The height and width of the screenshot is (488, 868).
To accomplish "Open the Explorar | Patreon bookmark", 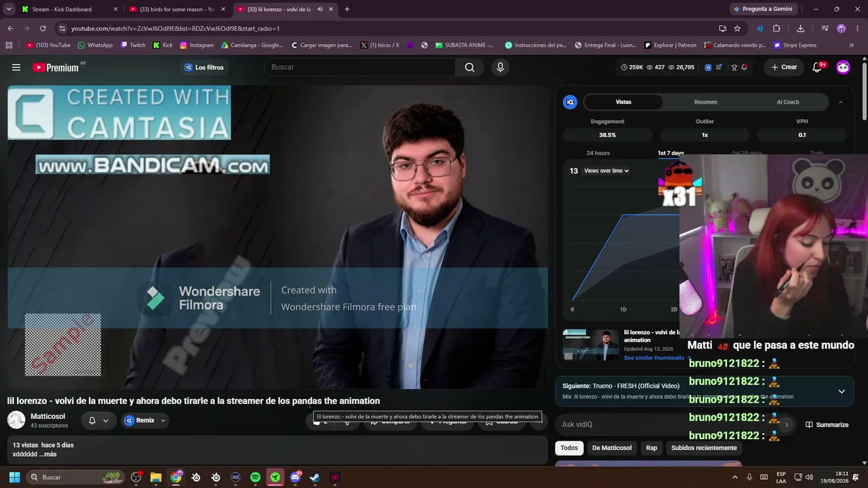I will (x=670, y=45).
